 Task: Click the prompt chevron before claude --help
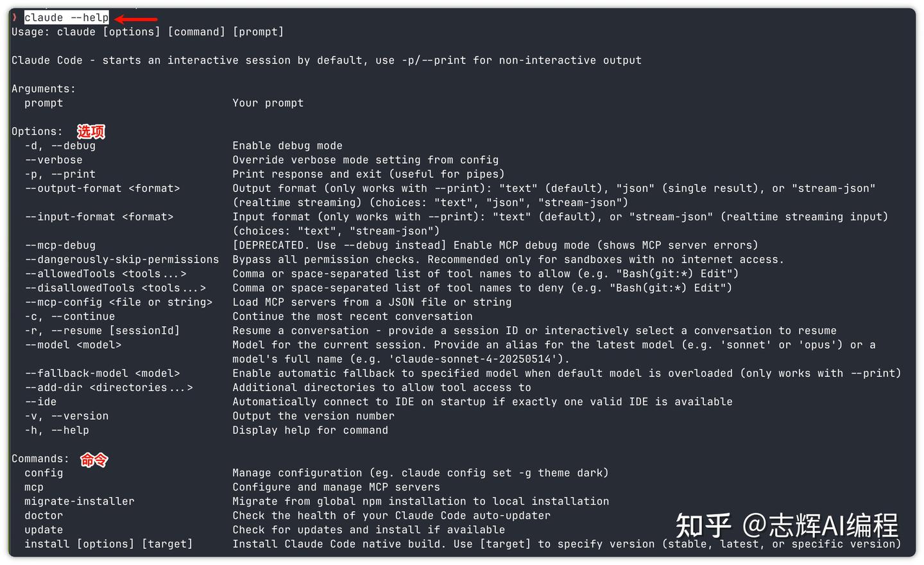click(x=15, y=17)
